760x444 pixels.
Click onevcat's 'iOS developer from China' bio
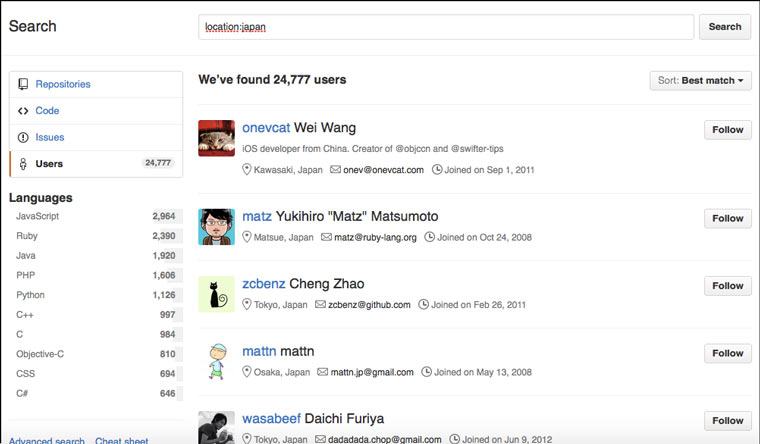pyautogui.click(x=373, y=149)
